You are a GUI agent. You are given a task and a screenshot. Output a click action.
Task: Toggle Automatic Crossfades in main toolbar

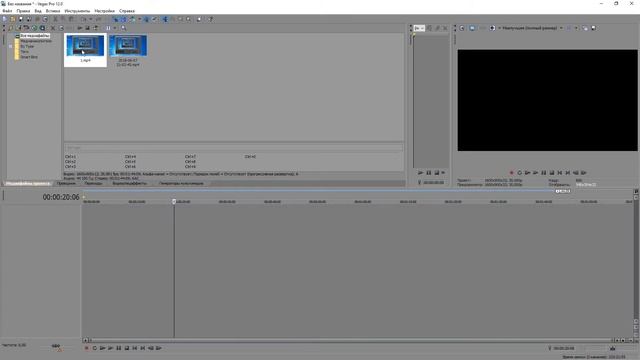123,19
